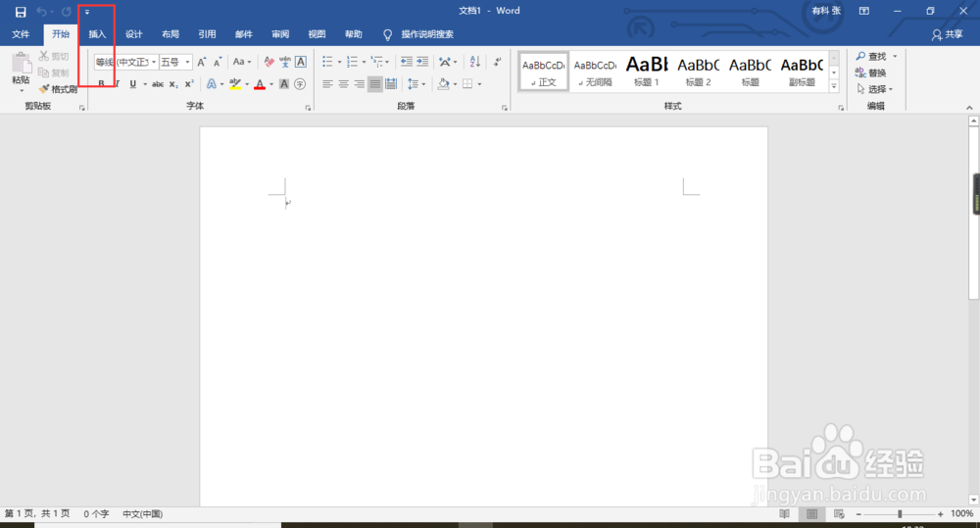Align text right
The width and height of the screenshot is (980, 528).
click(x=359, y=83)
